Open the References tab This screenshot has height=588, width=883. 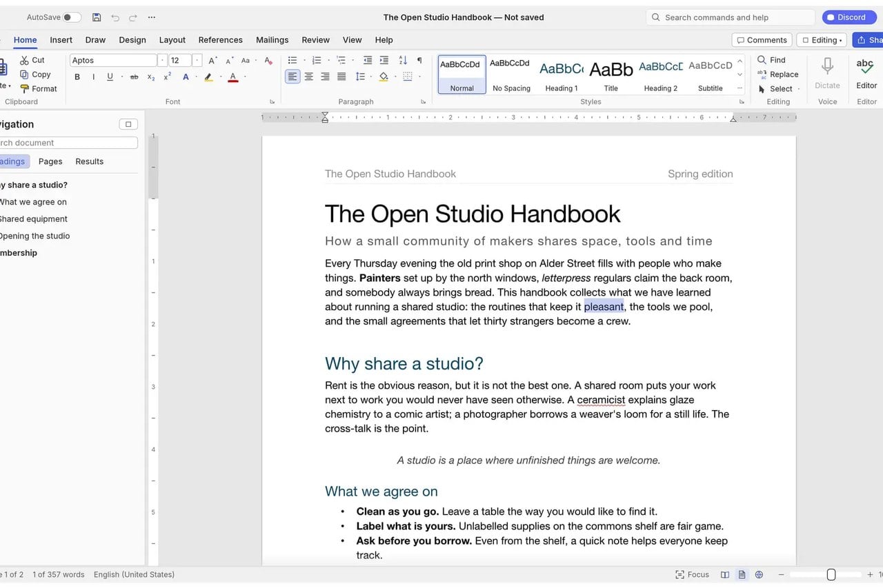pos(221,40)
